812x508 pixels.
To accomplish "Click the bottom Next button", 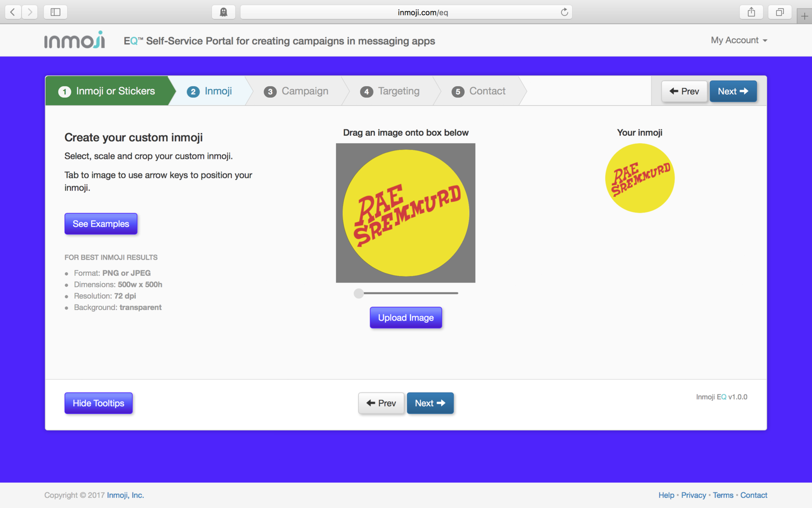I will coord(430,403).
